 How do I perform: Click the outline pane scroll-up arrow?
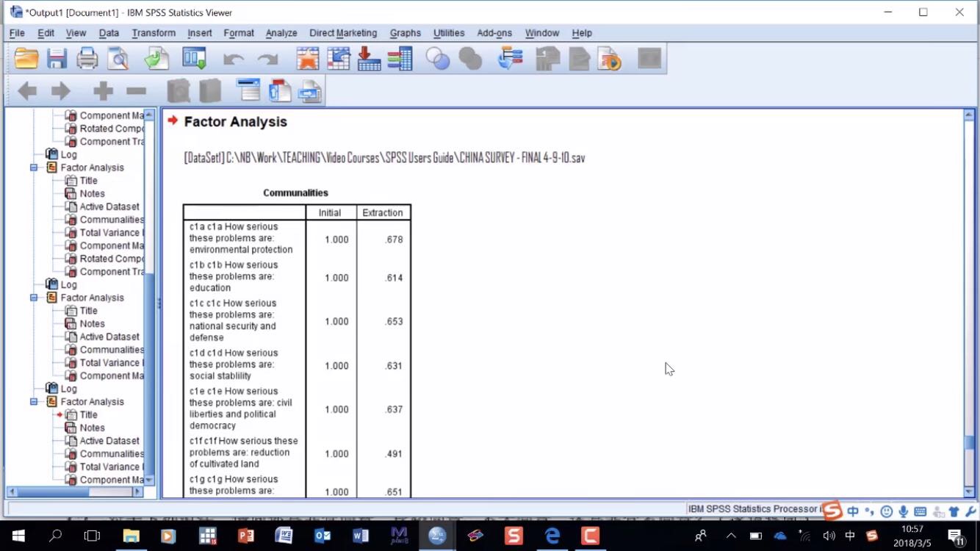tap(149, 115)
